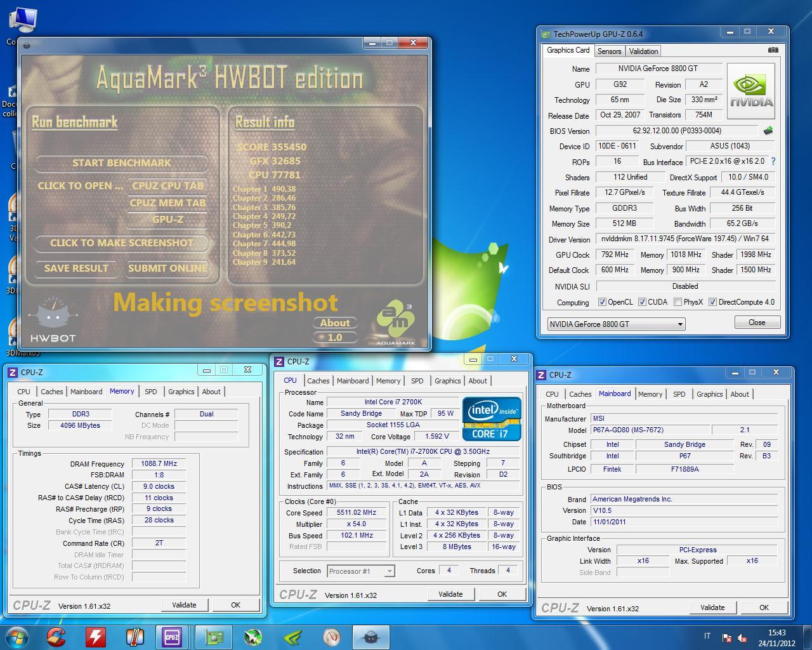This screenshot has width=812, height=650.
Task: Toggle the OpenCL checkbox
Action: 602,302
